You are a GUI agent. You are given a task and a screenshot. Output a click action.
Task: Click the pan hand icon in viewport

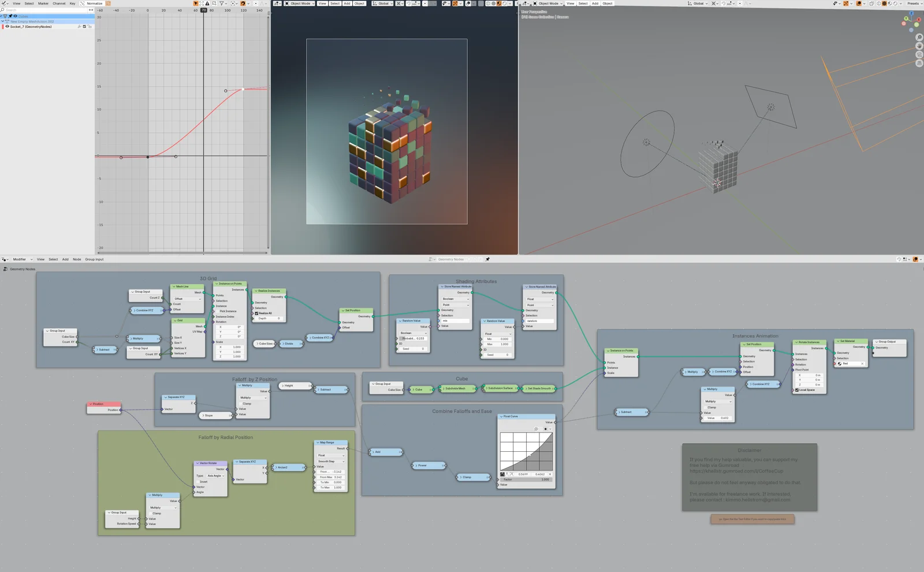pyautogui.click(x=919, y=46)
